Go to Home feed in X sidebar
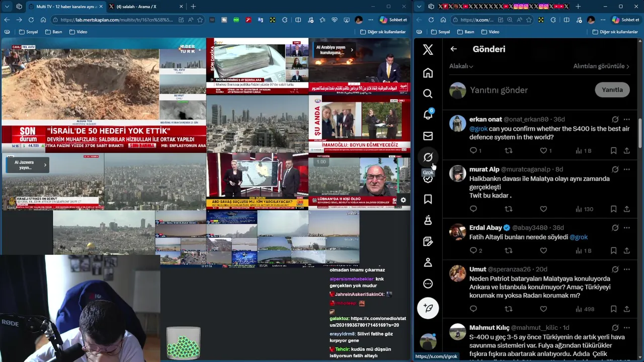 [x=428, y=72]
